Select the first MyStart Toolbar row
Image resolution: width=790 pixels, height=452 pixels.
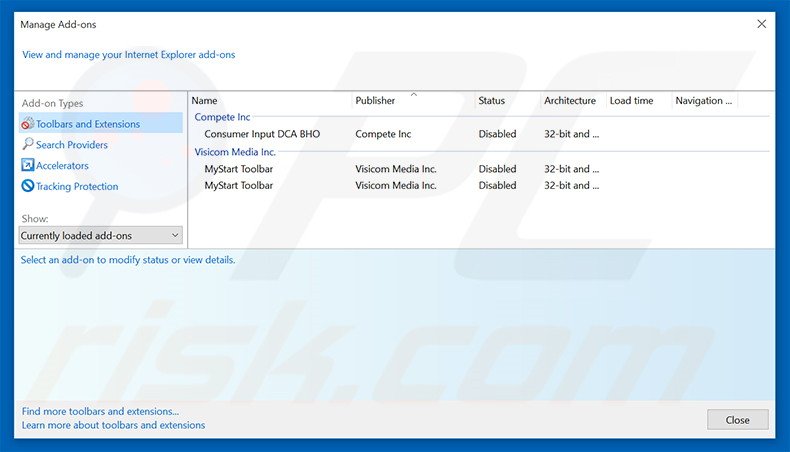481,169
